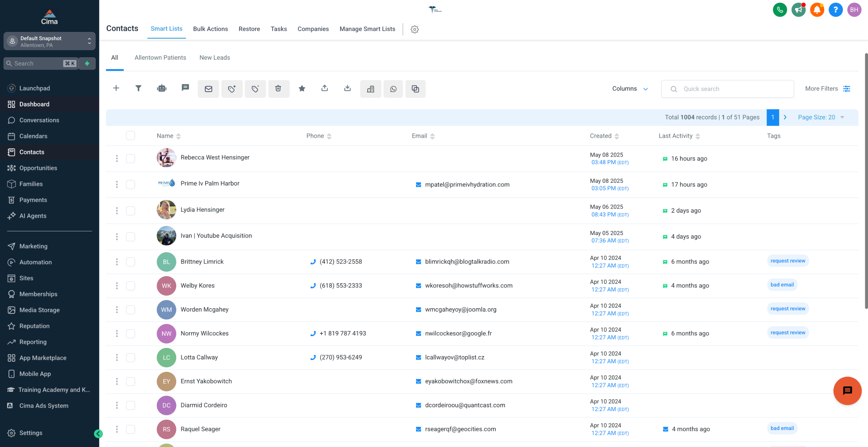
Task: Click the request review tag on Brittney Limrick
Action: click(x=787, y=261)
